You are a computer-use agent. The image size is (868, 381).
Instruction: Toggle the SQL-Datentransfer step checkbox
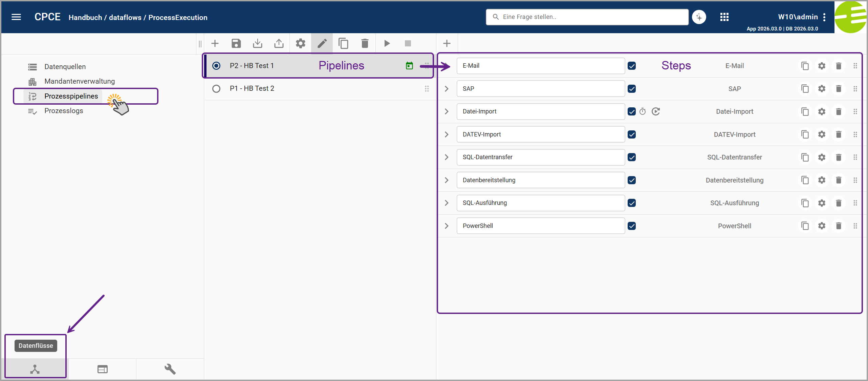click(x=632, y=157)
